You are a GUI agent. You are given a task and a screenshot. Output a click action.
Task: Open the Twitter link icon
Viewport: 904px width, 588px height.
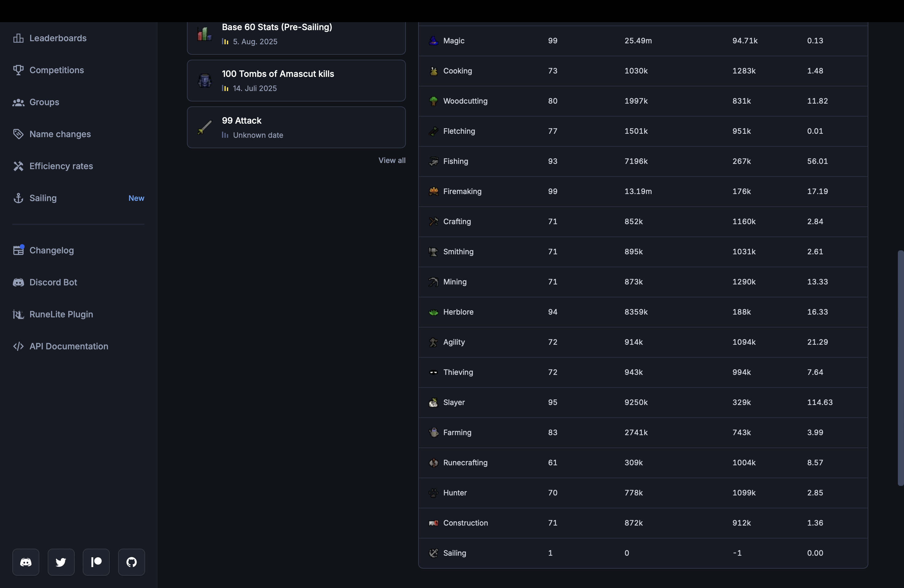click(x=61, y=562)
